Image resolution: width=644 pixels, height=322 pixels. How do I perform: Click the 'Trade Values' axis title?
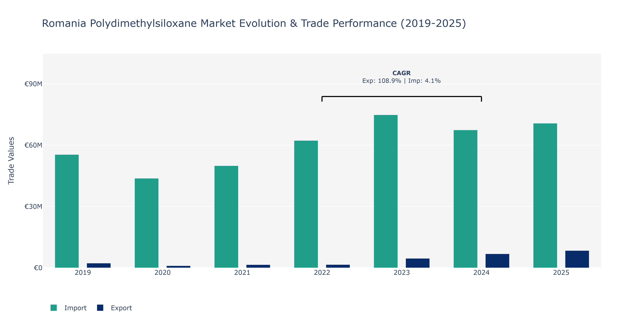(x=11, y=161)
